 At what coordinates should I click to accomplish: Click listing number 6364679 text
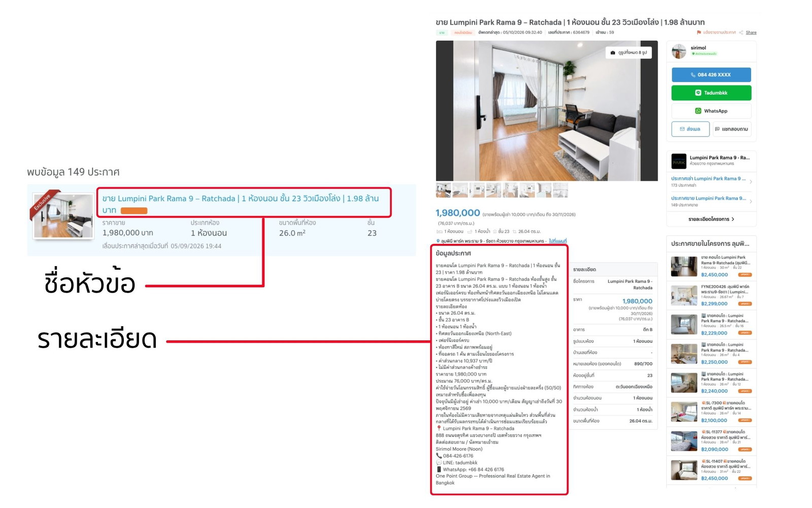[581, 33]
